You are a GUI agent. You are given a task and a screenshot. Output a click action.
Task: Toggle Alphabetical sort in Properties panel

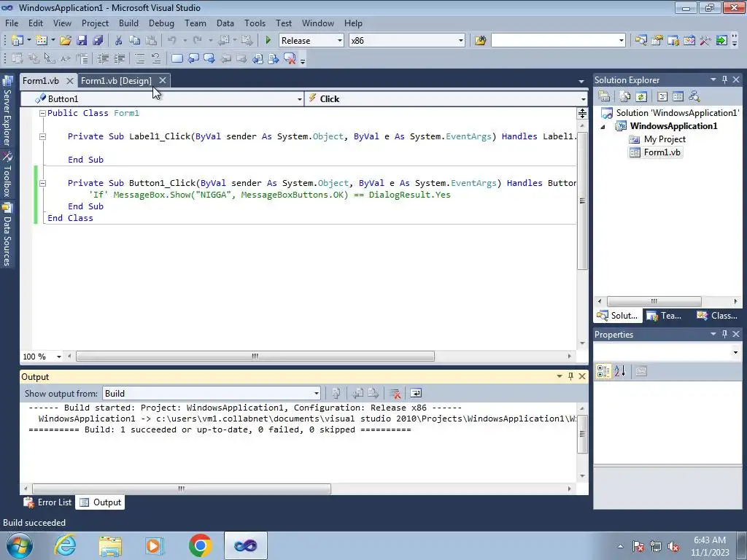click(x=620, y=371)
